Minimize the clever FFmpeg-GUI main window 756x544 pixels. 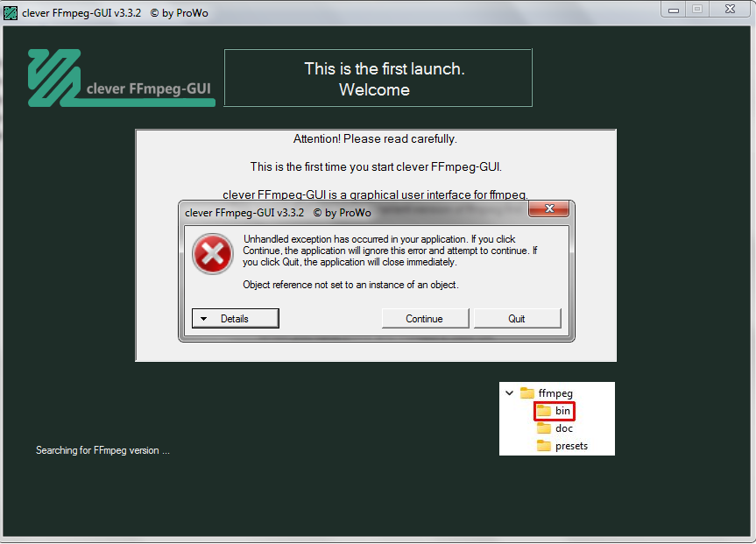point(674,10)
